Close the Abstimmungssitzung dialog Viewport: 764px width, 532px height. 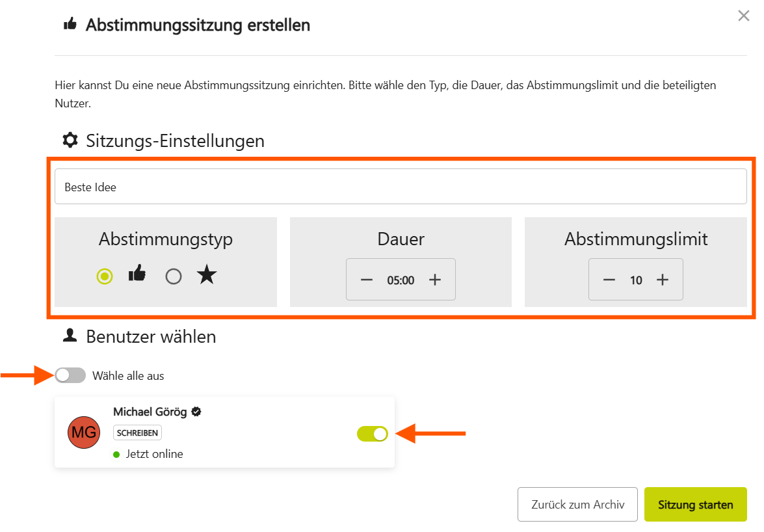[744, 16]
